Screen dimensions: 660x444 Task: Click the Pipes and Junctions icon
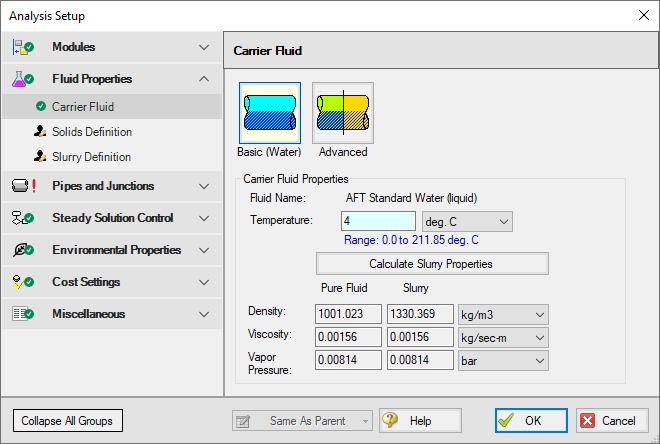click(24, 186)
